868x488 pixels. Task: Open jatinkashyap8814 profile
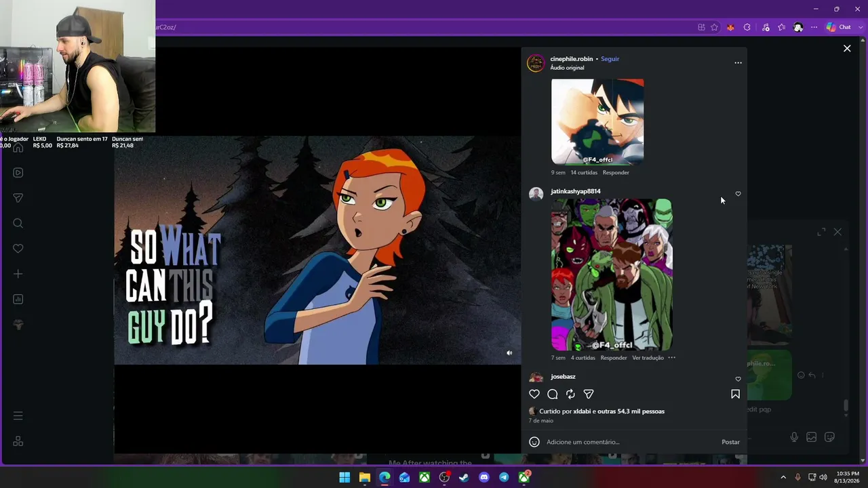[x=576, y=191]
